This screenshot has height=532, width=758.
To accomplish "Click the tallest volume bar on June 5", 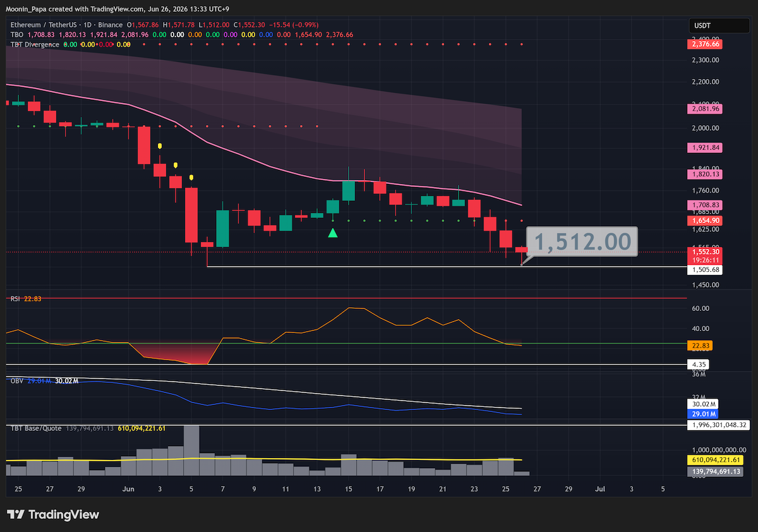I will [x=191, y=450].
